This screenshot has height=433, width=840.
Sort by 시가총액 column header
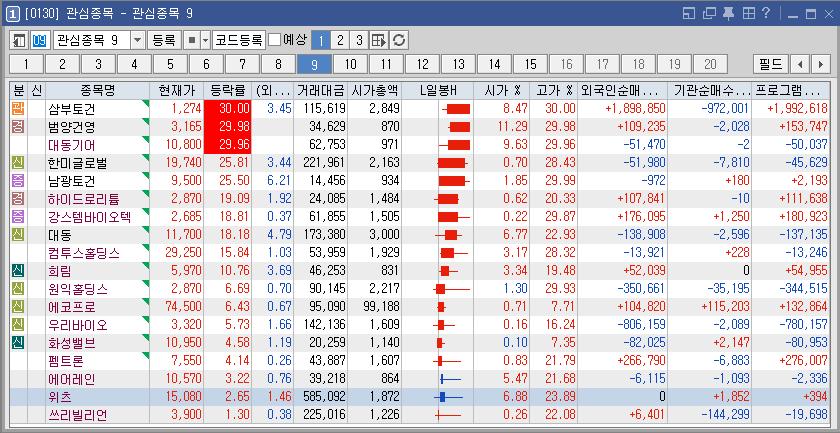click(374, 90)
